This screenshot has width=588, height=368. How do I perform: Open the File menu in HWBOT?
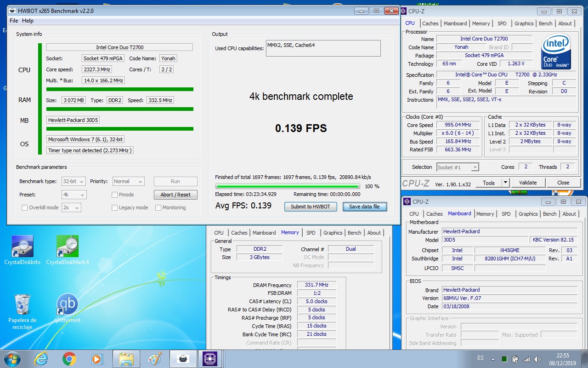(14, 21)
